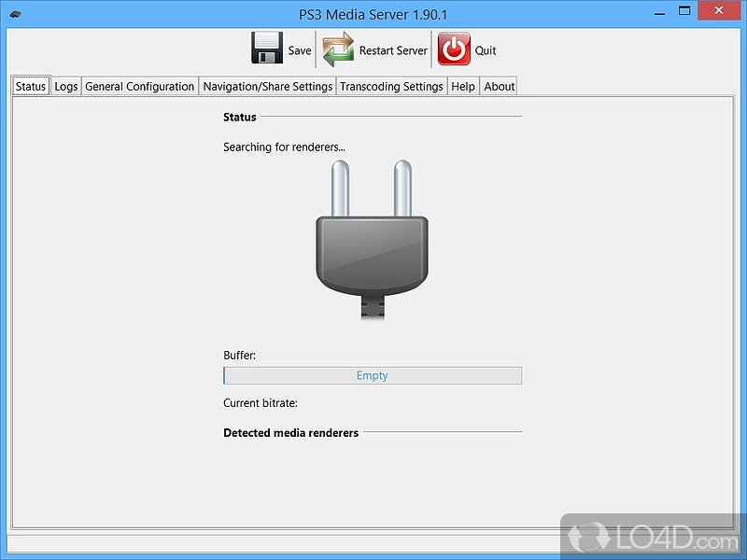Click the 'Detected media renderers' heading
The width and height of the screenshot is (747, 560).
[290, 433]
